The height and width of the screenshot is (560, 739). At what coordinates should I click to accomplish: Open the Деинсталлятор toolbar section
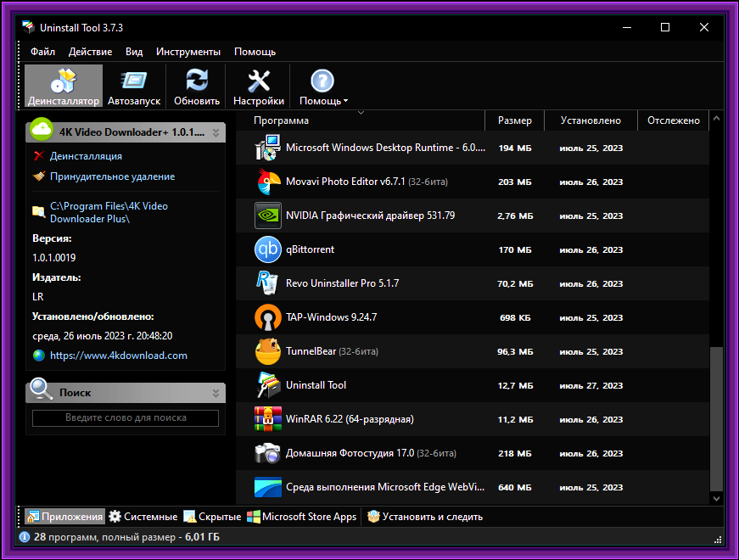[x=63, y=87]
